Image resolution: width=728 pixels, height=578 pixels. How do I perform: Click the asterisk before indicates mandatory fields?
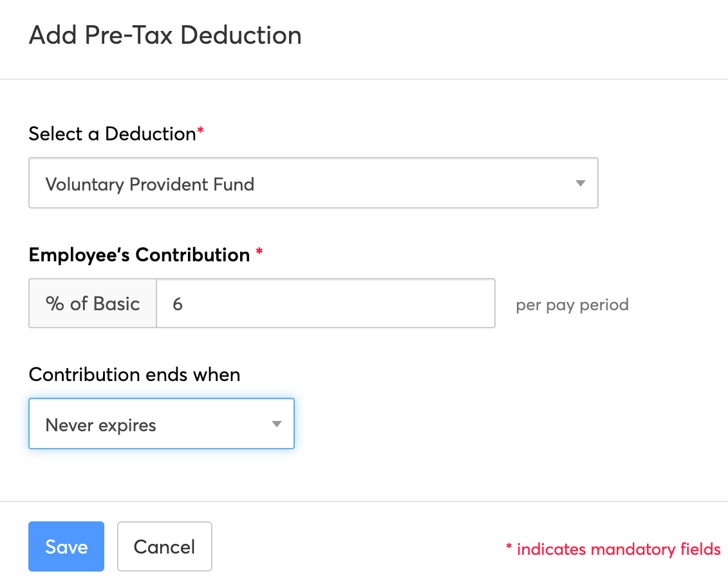tap(509, 546)
